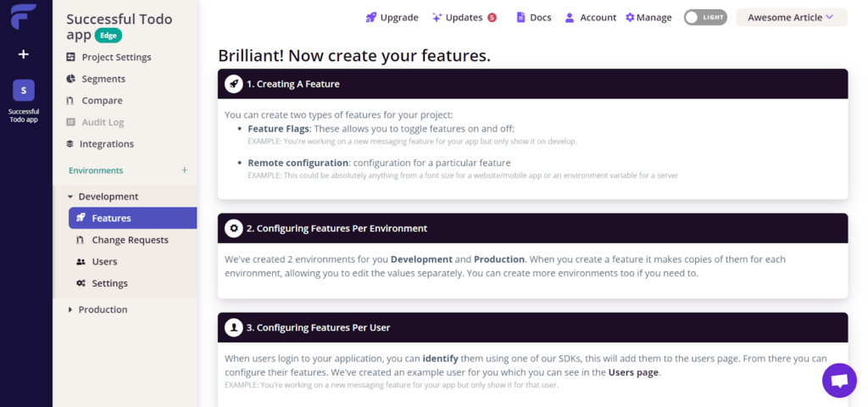Open the Compare page

pos(102,101)
